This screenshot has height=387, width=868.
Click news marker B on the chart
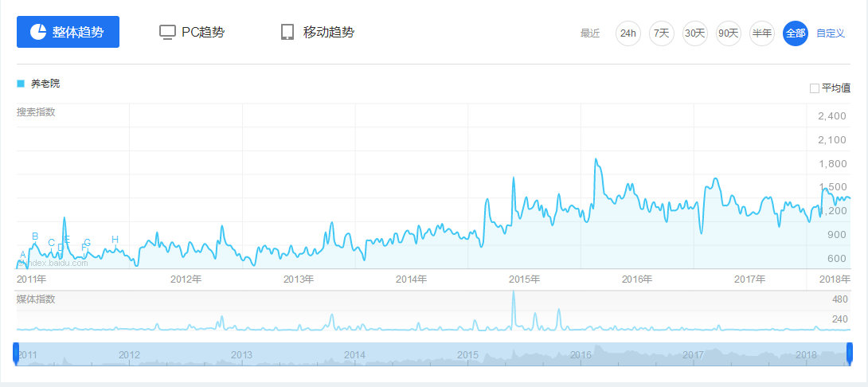tap(35, 236)
